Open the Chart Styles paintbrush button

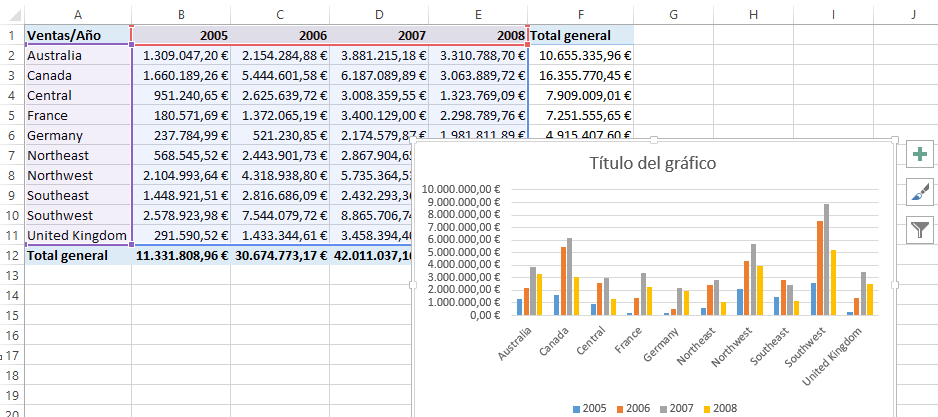tap(918, 192)
